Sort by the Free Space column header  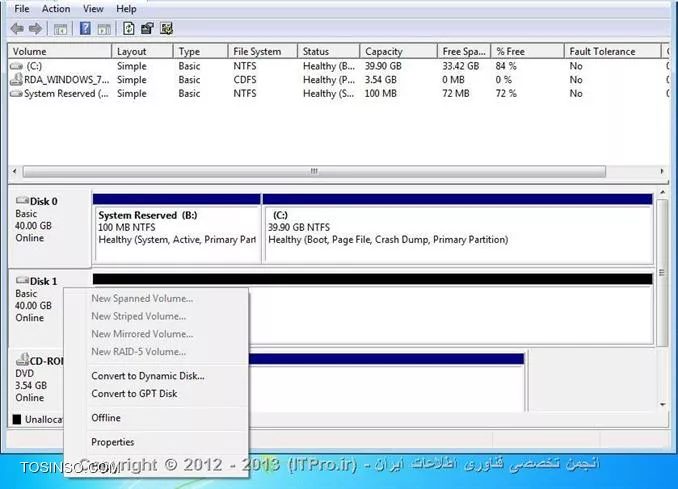point(464,51)
